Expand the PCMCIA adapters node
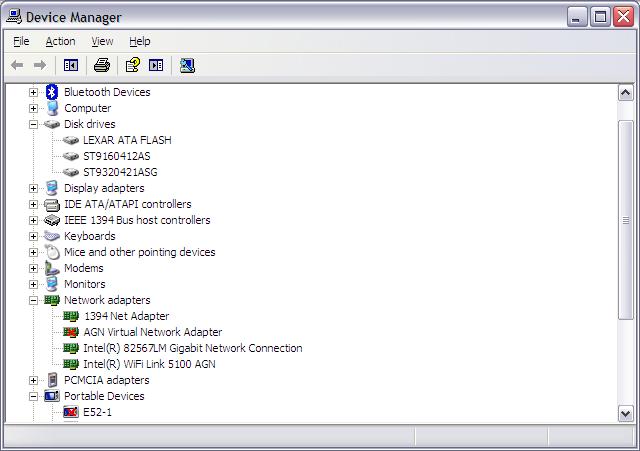This screenshot has width=640, height=451. coord(33,380)
